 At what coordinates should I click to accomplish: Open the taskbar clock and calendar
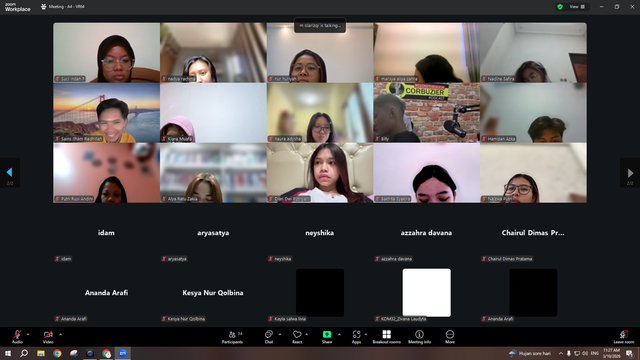611,353
